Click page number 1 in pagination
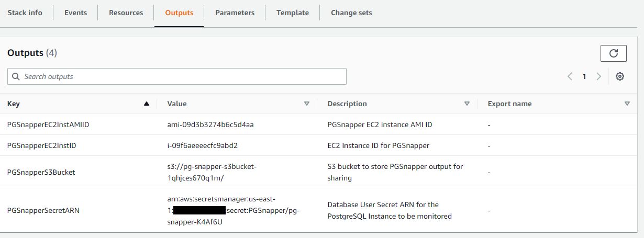Image resolution: width=644 pixels, height=238 pixels. tap(584, 76)
